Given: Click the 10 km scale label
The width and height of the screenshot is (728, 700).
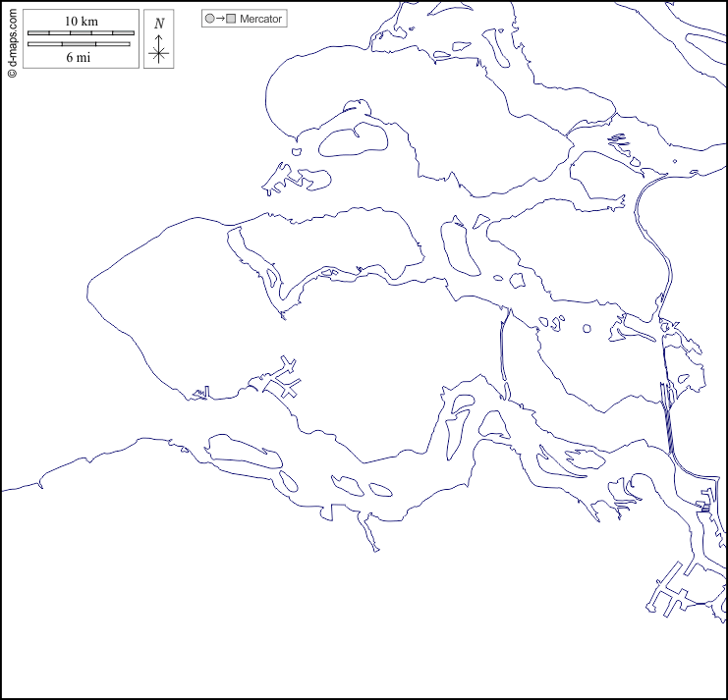Looking at the screenshot, I should pos(81,21).
